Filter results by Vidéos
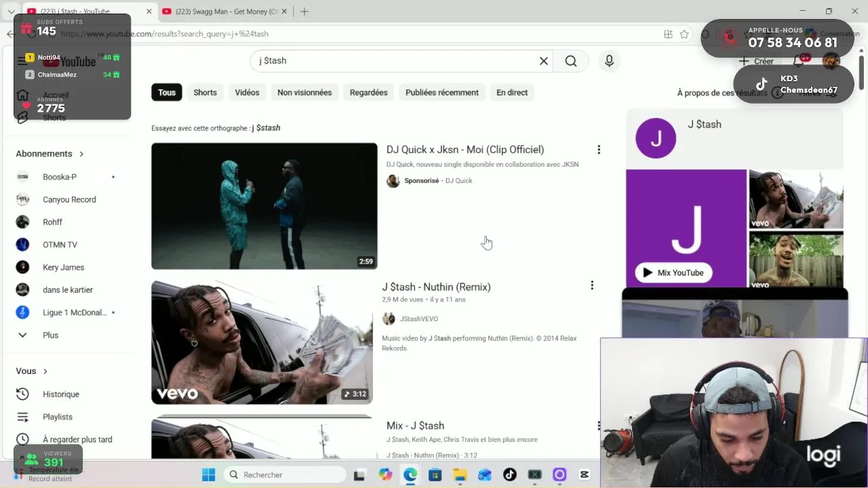 click(247, 93)
